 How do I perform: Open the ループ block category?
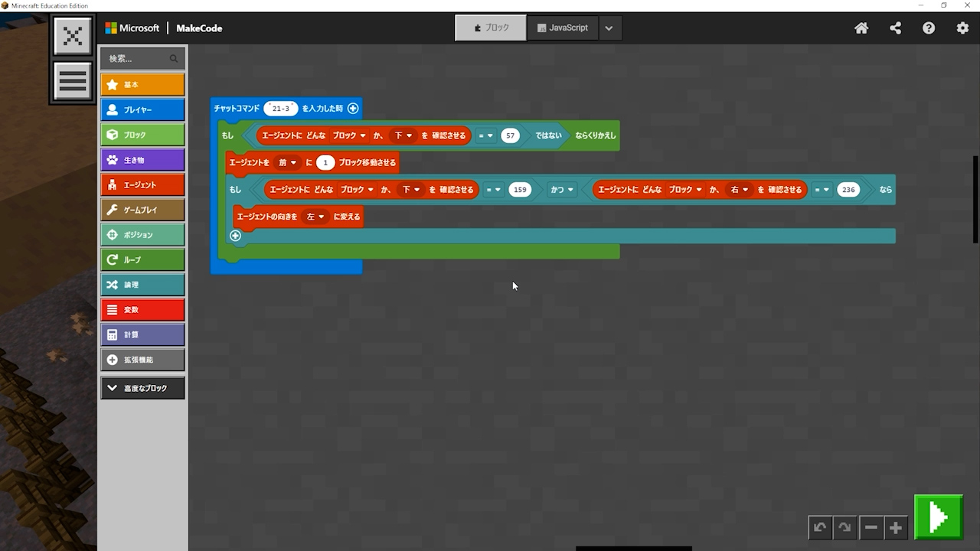142,259
